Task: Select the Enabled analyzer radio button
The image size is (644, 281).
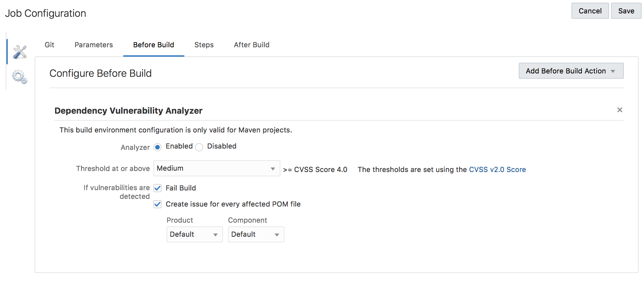Action: 157,147
